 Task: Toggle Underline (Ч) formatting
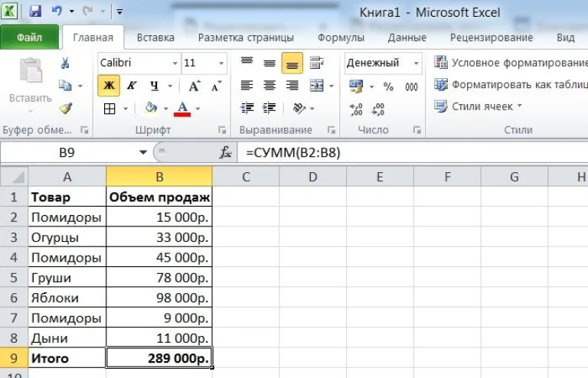154,86
